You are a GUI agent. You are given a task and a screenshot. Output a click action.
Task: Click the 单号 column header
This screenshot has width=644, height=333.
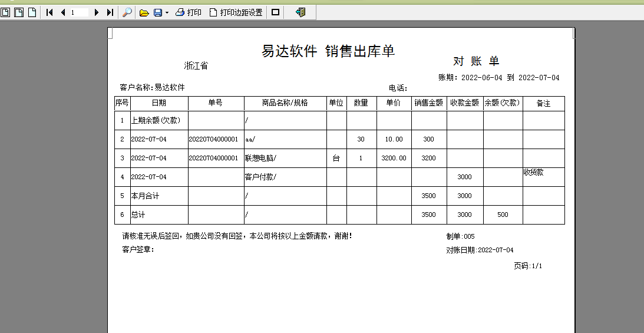(x=216, y=103)
